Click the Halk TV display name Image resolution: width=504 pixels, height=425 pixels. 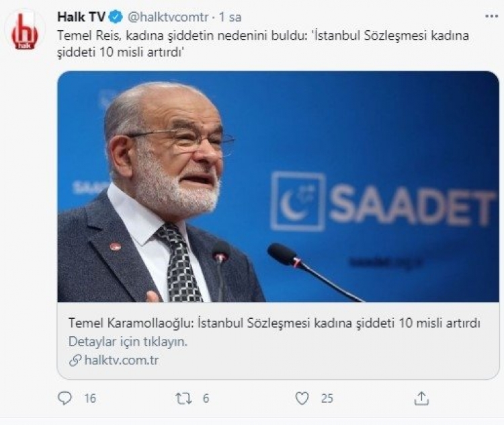coord(81,16)
